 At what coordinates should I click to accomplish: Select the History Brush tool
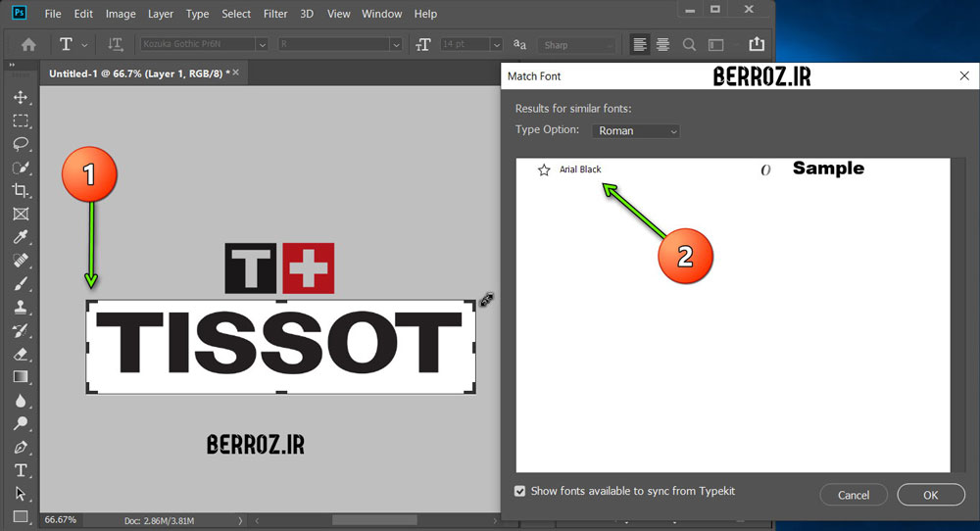[21, 330]
